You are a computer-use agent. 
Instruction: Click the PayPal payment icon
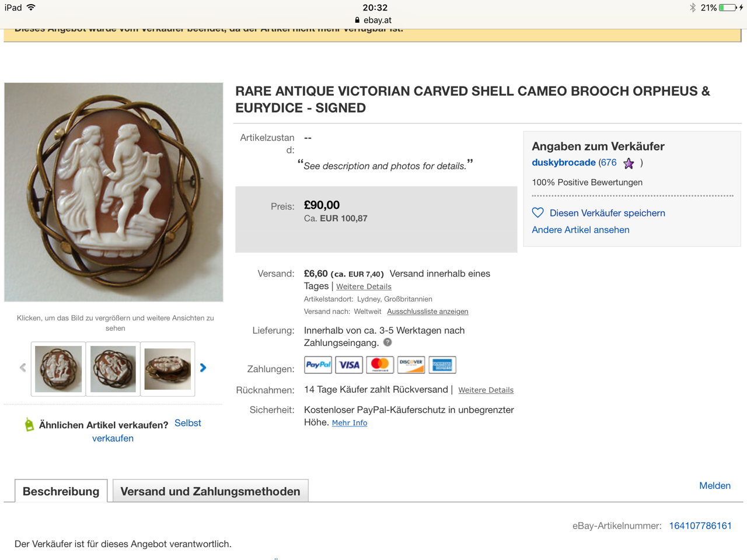[x=318, y=365]
